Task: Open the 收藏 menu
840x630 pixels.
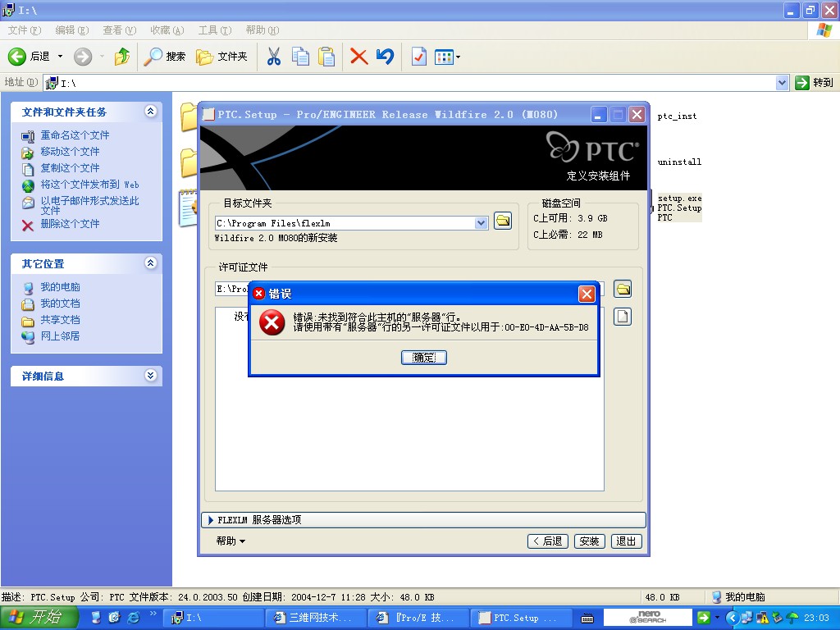Action: pyautogui.click(x=167, y=30)
